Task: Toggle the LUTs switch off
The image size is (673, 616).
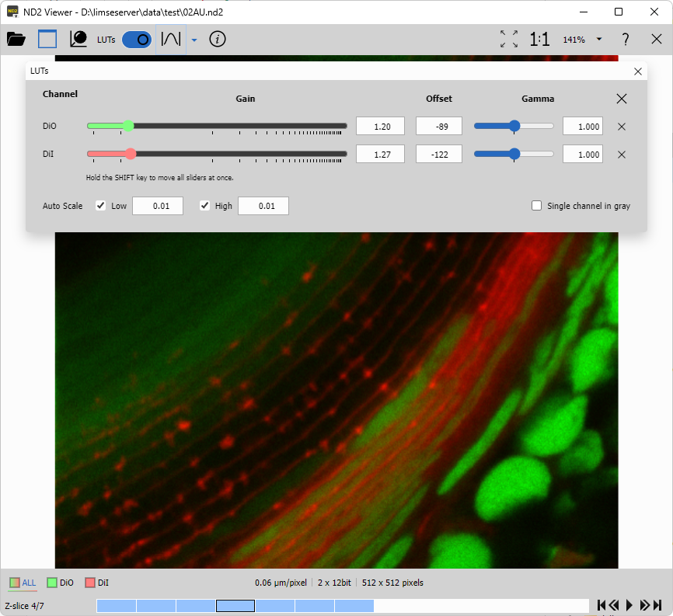Action: tap(137, 39)
